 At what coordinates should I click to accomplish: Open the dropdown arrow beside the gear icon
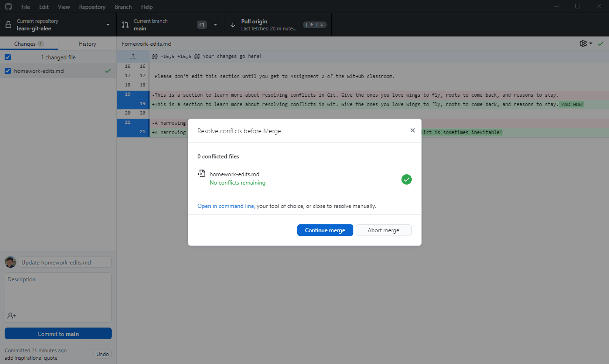tap(591, 43)
